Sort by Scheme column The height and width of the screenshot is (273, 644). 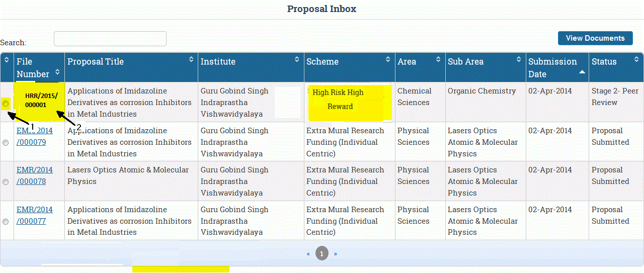(388, 59)
